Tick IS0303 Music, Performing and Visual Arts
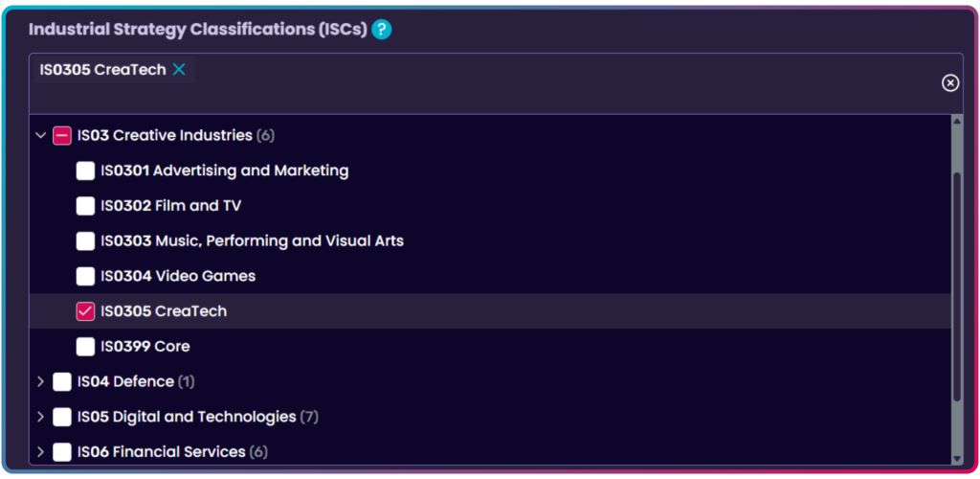This screenshot has height=479, width=980. coord(85,241)
